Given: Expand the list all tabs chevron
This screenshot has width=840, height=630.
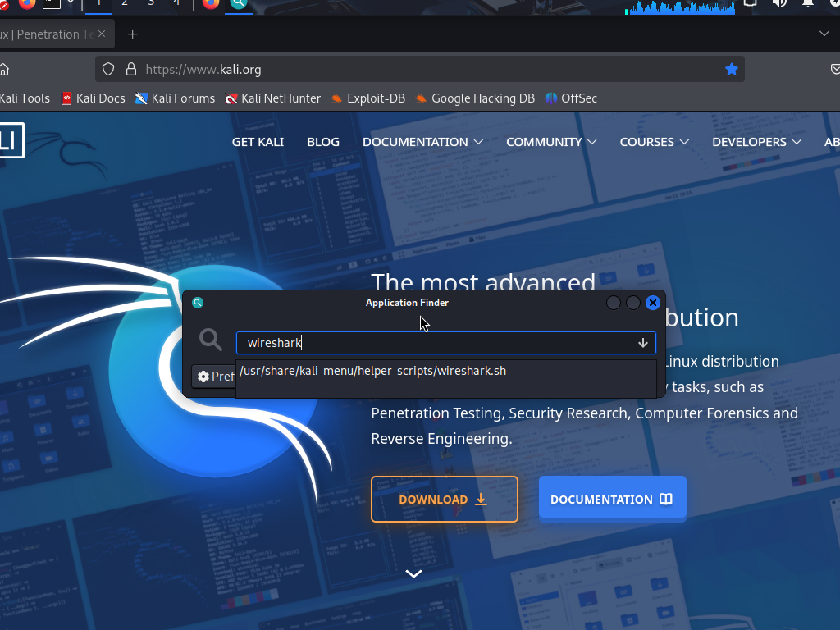Looking at the screenshot, I should [824, 34].
